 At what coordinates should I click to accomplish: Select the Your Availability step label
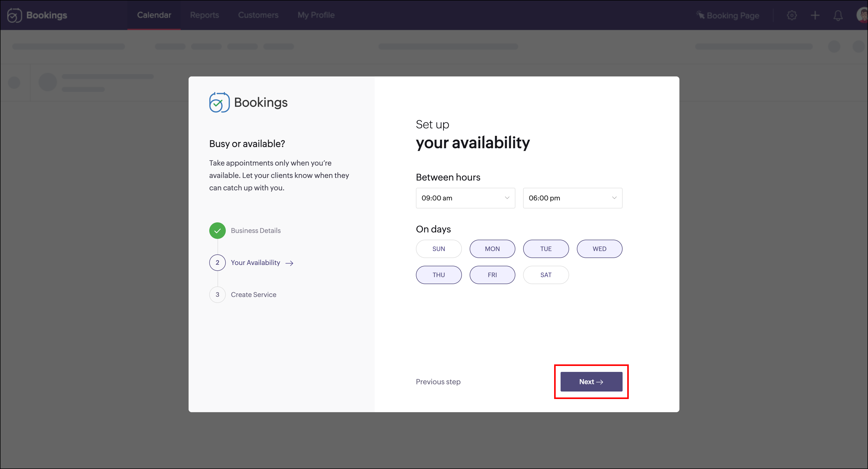(255, 262)
